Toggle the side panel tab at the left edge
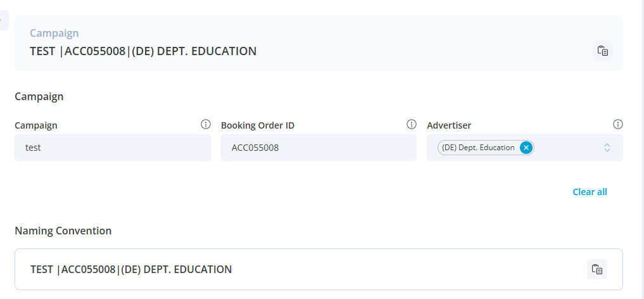644x299 pixels. coord(3,20)
